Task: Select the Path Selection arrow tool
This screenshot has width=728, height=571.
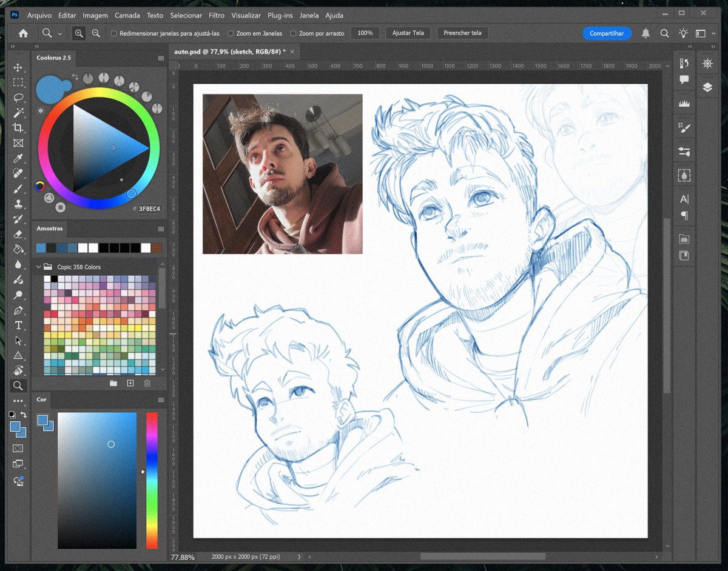Action: pyautogui.click(x=18, y=341)
